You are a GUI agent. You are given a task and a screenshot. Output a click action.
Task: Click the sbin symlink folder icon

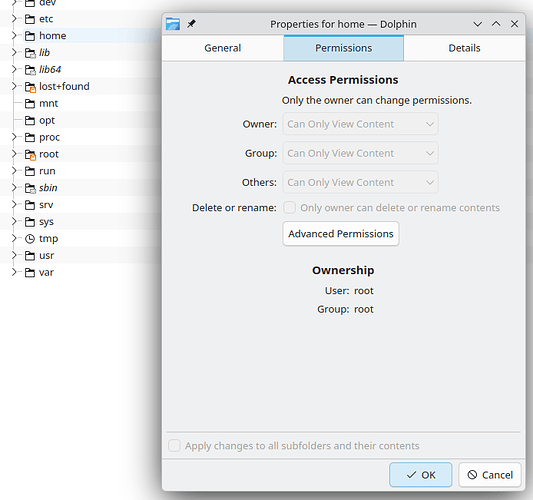point(30,188)
